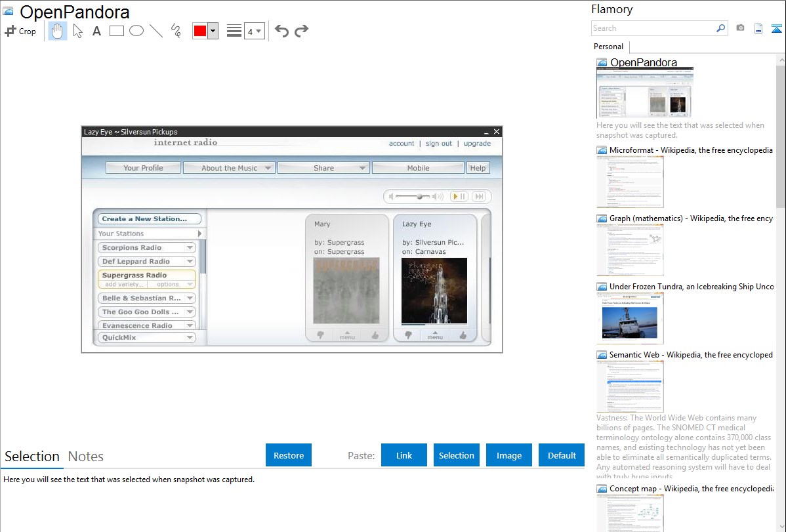Click the camera snapshot icon
The image size is (786, 532).
coord(740,28)
